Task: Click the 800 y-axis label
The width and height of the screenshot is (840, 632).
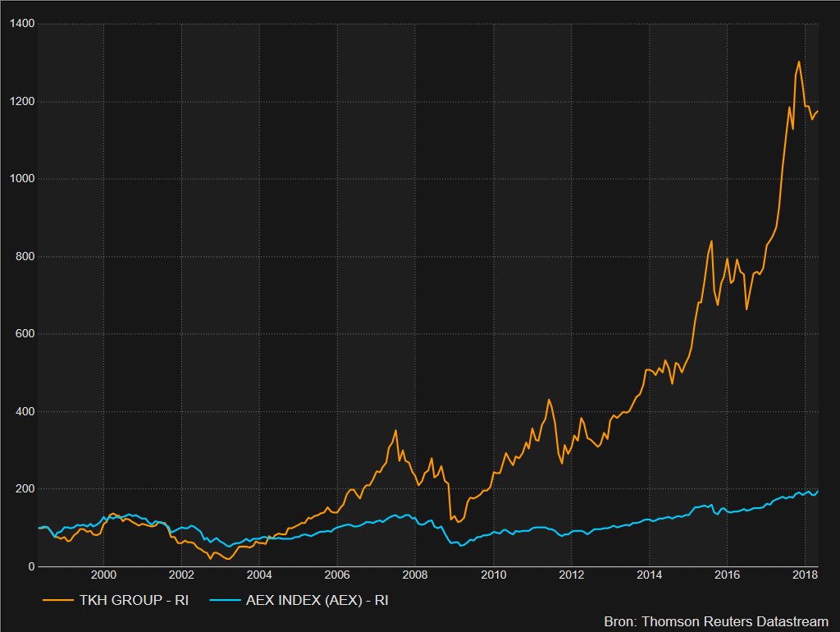Action: point(25,256)
